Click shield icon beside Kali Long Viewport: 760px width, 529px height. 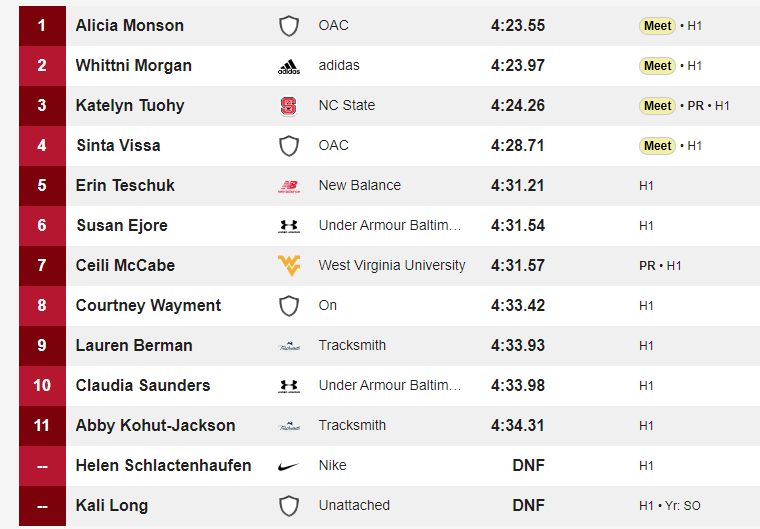coord(289,506)
